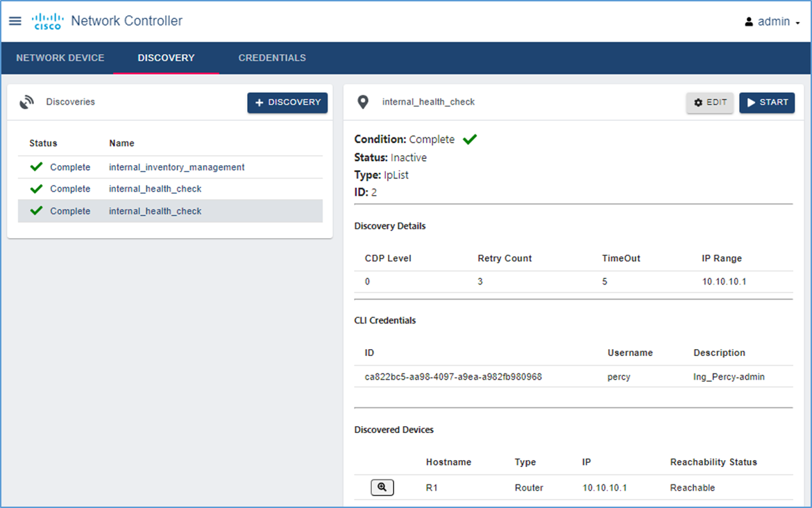Click the Discoveries antenna icon

point(27,101)
